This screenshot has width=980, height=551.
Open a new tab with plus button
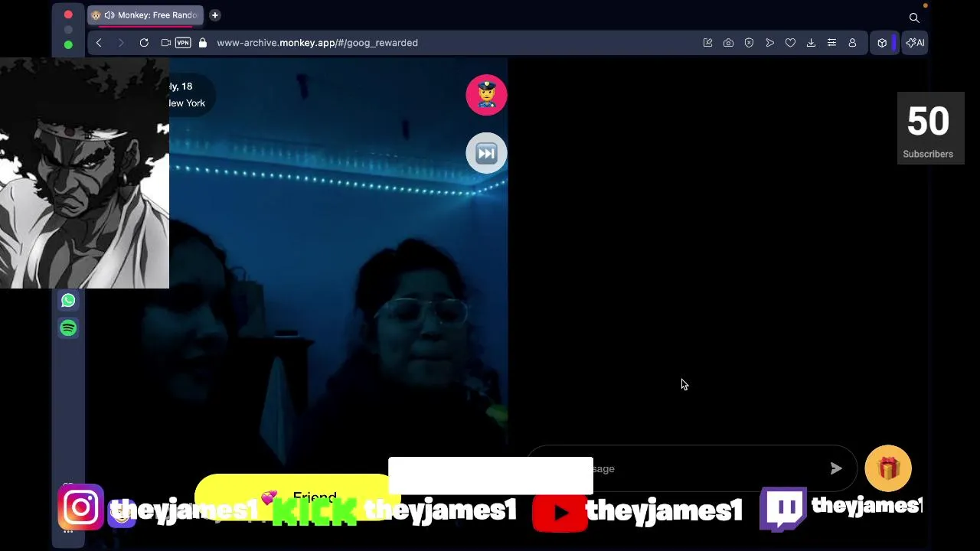click(x=215, y=15)
